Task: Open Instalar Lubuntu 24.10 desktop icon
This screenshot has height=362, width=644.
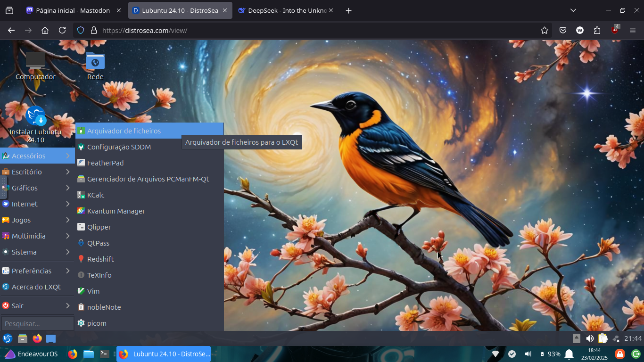Action: tap(35, 125)
